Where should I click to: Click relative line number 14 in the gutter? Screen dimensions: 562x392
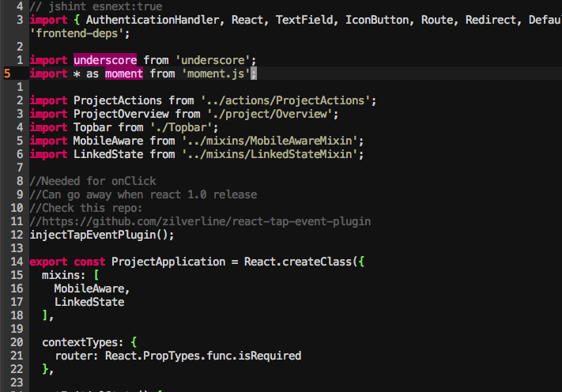pos(17,262)
